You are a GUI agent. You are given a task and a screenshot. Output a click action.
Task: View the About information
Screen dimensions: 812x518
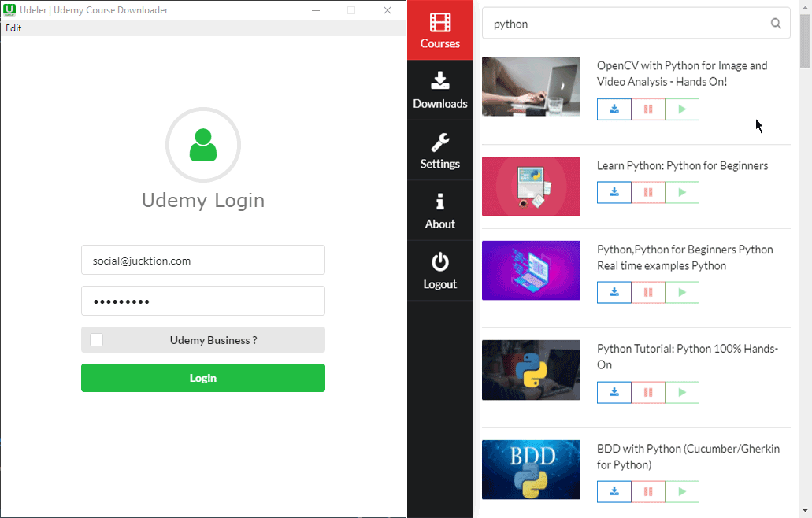tap(439, 210)
